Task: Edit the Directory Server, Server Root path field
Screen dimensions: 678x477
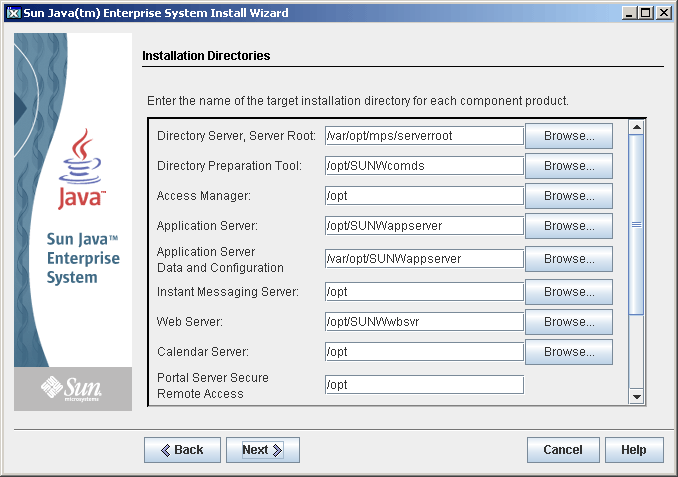Action: 424,136
